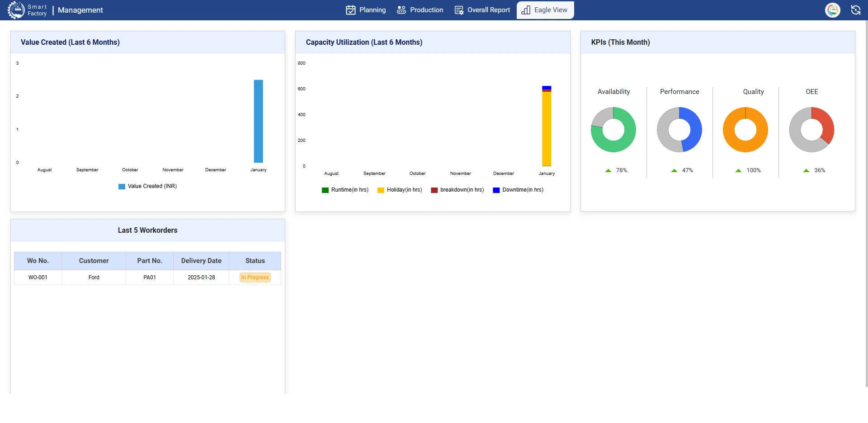This screenshot has width=868, height=423.
Task: Click the 78% Availability value
Action: (x=622, y=170)
